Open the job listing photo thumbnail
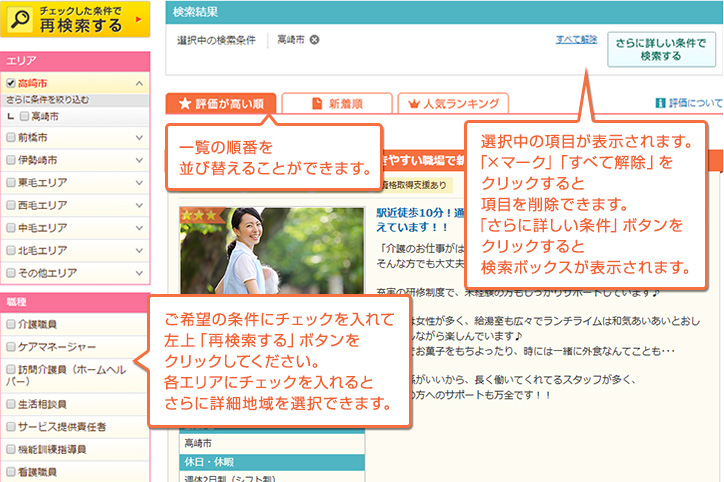The image size is (724, 482). click(x=270, y=265)
